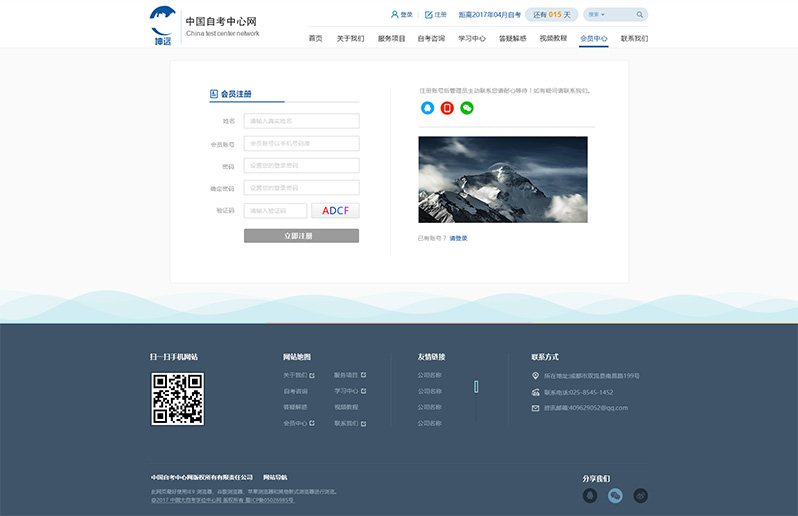Click the 注册 edit icon in header
The image size is (798, 516).
(429, 15)
